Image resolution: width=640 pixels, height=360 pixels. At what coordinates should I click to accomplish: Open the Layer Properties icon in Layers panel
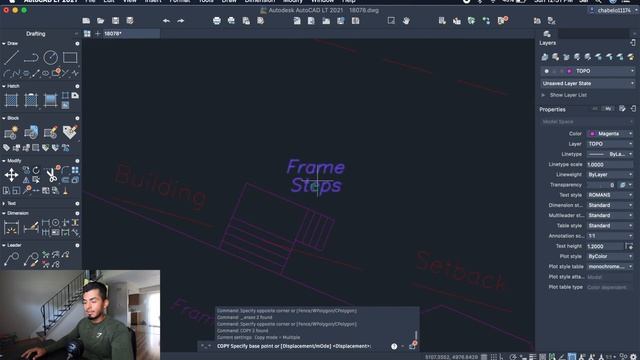544,57
